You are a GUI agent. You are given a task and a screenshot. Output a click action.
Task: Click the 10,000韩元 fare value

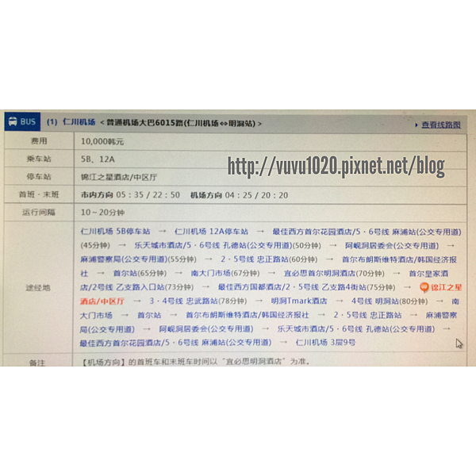[x=102, y=141]
